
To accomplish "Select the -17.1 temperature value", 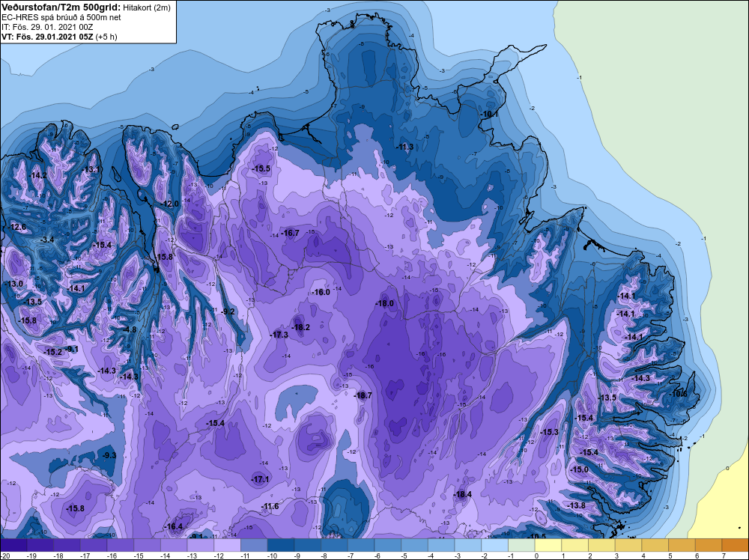I will coord(261,479).
